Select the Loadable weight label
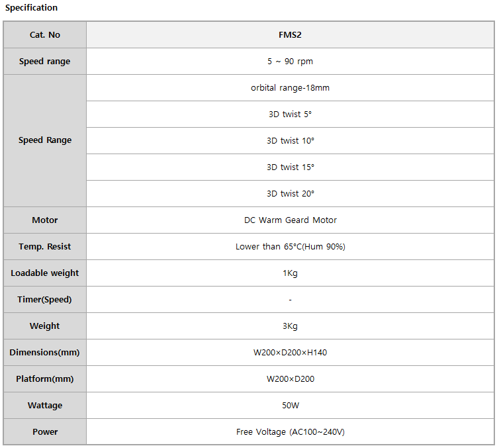The height and width of the screenshot is (448, 497). point(45,273)
